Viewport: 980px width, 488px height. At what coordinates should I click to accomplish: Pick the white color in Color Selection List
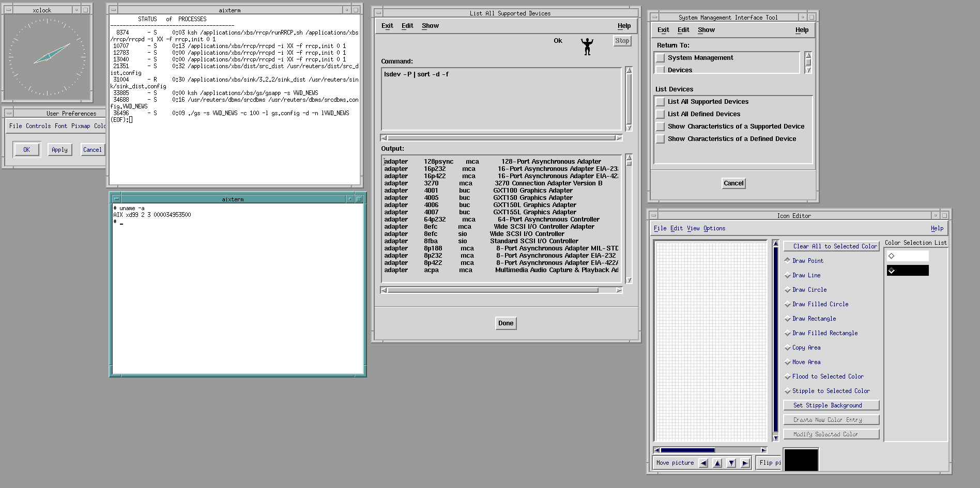(x=908, y=256)
